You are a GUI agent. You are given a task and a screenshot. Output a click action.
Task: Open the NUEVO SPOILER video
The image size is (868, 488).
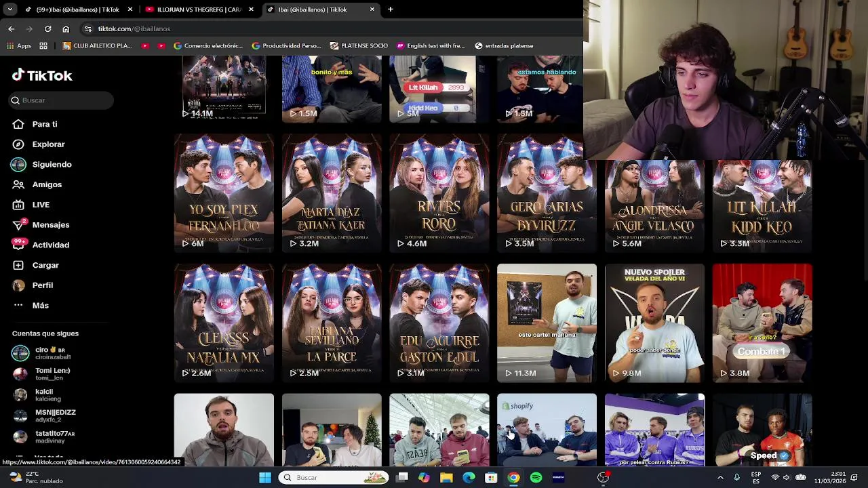654,323
